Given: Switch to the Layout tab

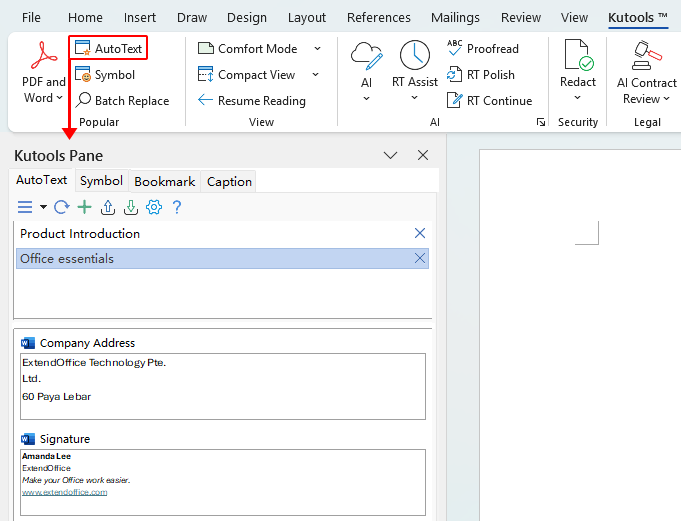Looking at the screenshot, I should tap(307, 17).
